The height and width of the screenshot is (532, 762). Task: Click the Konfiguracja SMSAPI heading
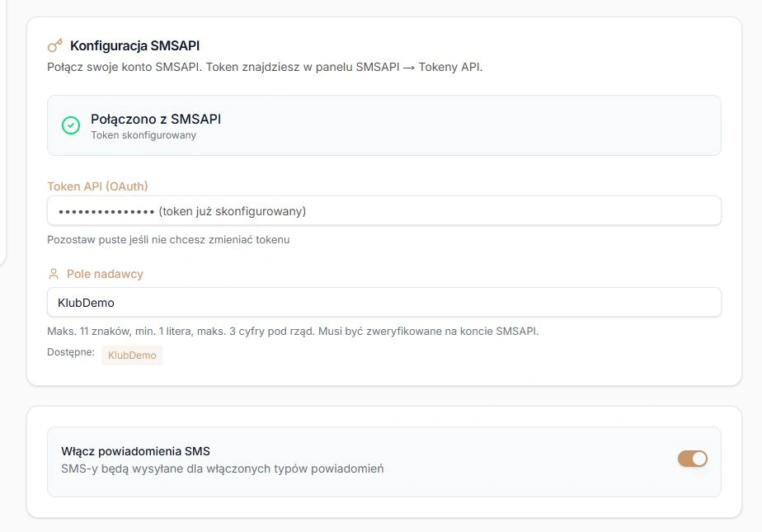coord(134,45)
